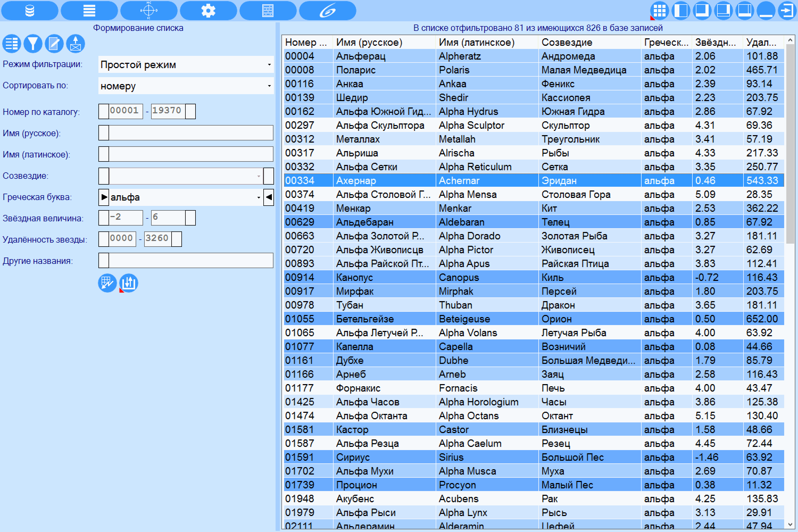Click the Имя (латинское) column header
This screenshot has width=798, height=532.
(487, 42)
